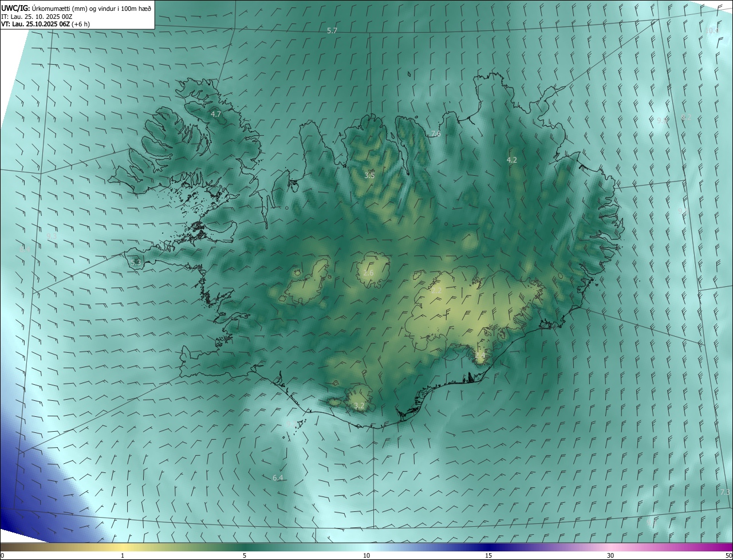This screenshot has width=733, height=560.
Task: Select the 5 tick label on the color scale
Action: click(245, 555)
